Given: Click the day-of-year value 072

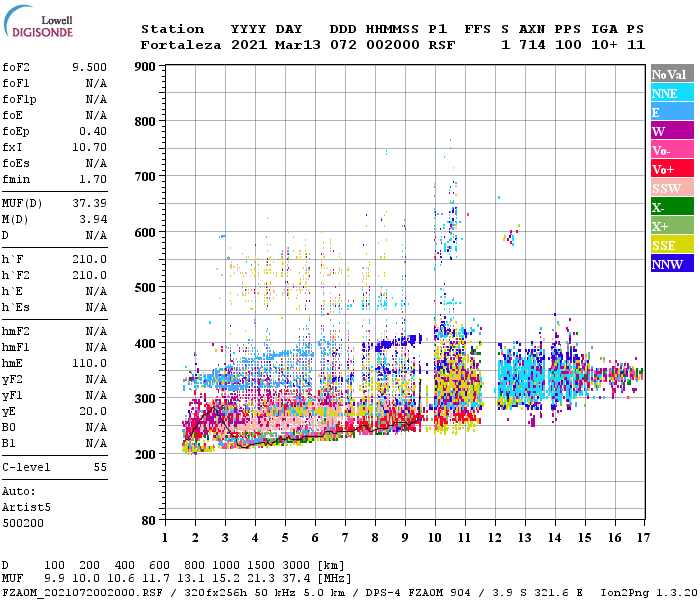Looking at the screenshot, I should 343,45.
